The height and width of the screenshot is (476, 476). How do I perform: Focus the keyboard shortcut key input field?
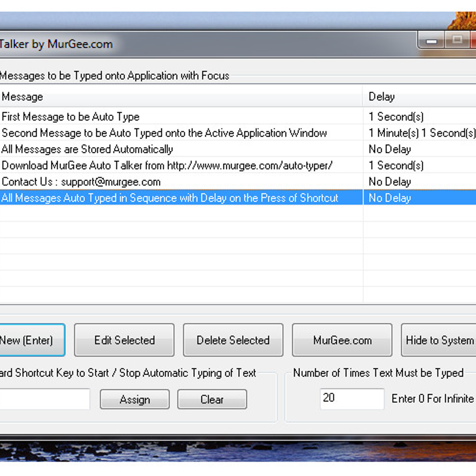point(45,399)
